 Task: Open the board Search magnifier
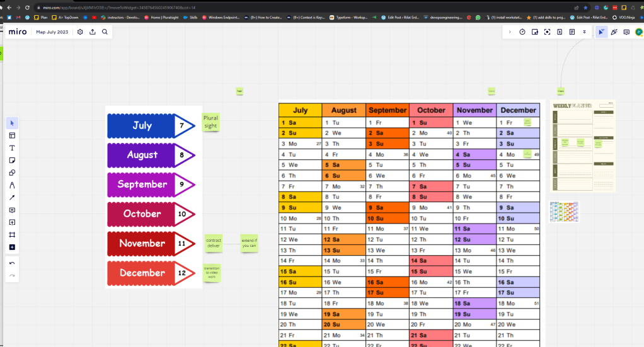pyautogui.click(x=105, y=31)
